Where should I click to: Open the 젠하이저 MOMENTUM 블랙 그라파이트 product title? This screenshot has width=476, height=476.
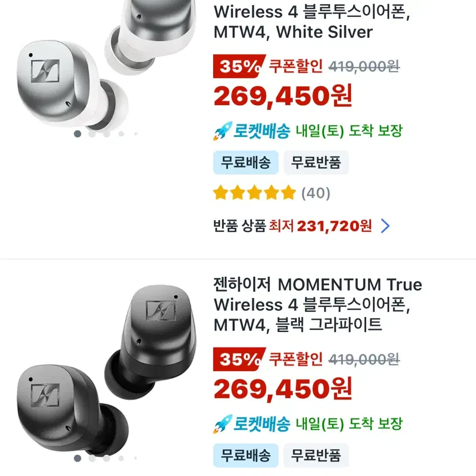318,304
